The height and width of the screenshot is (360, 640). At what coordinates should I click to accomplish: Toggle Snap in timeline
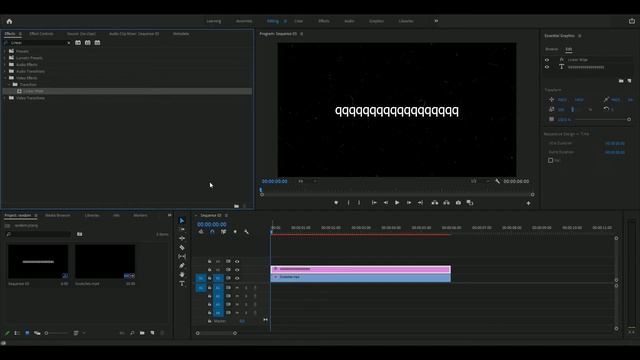(x=212, y=232)
